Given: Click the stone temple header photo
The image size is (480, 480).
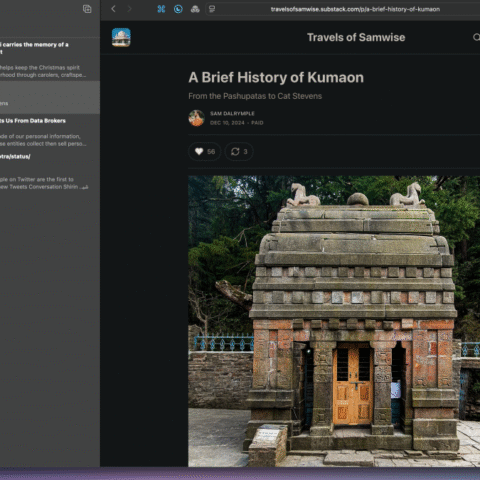Looking at the screenshot, I should (334, 321).
